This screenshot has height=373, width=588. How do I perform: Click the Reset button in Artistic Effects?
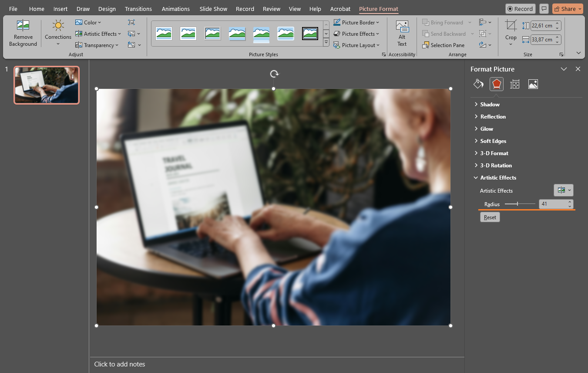click(490, 217)
